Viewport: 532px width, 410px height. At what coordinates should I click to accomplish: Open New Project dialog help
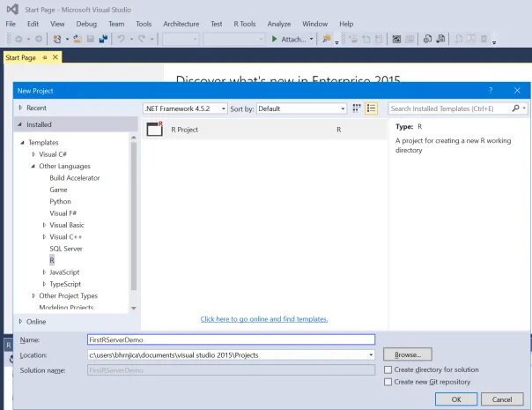tap(491, 90)
